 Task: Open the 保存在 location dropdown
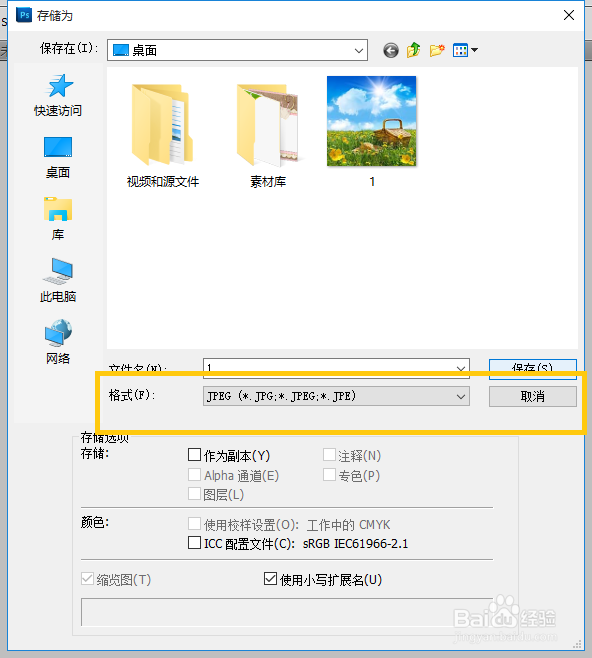coord(237,50)
